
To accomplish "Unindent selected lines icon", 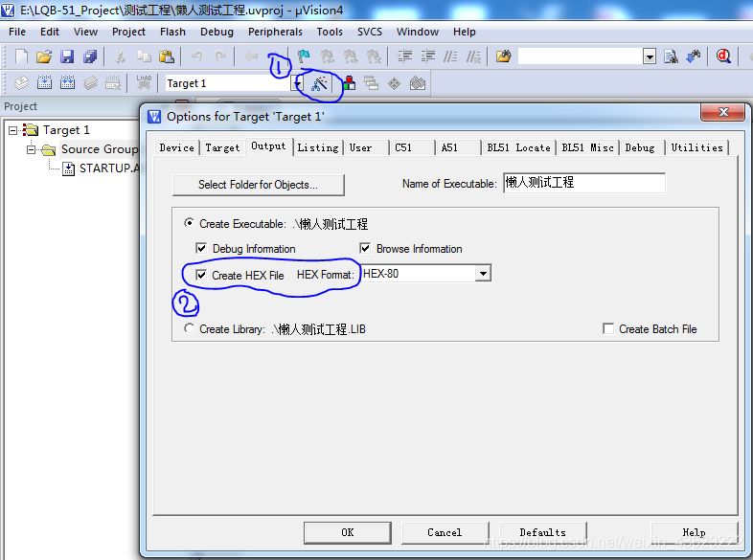I will tap(427, 56).
